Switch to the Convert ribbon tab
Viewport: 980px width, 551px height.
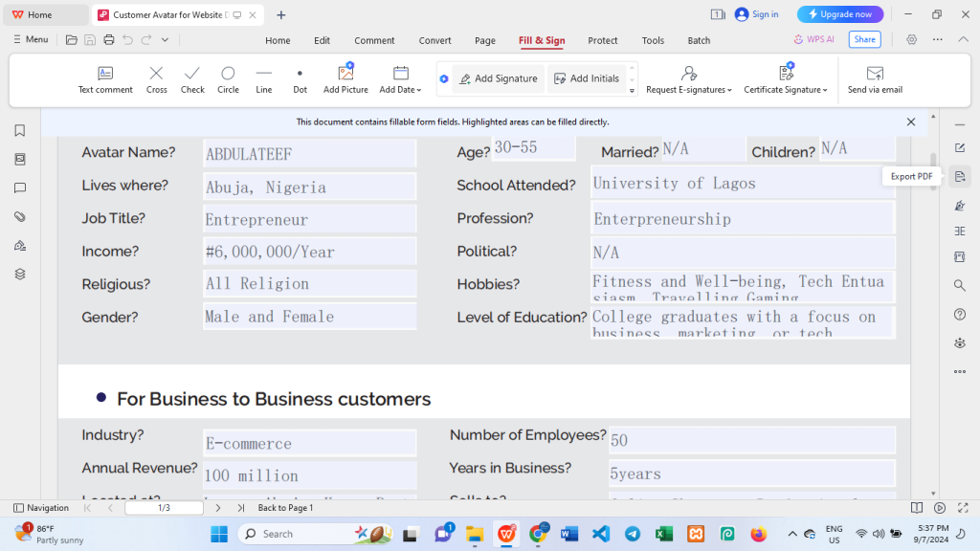pos(435,40)
